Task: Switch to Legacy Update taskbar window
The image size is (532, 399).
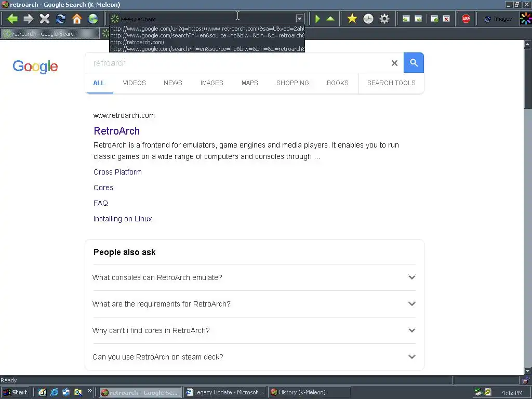Action: click(225, 393)
